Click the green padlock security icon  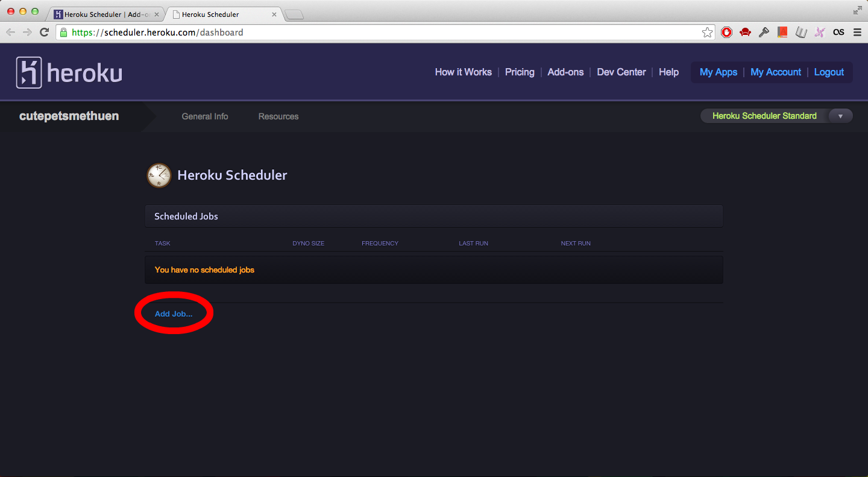[x=64, y=33]
